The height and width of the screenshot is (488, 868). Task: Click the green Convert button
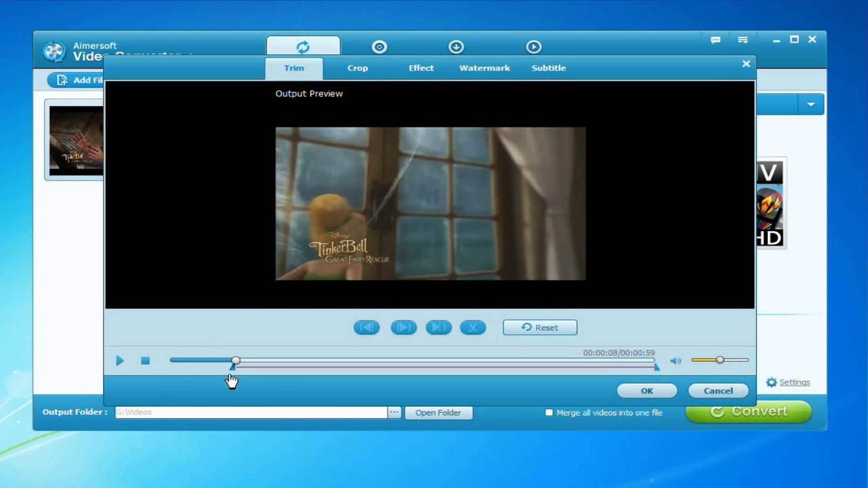click(749, 412)
